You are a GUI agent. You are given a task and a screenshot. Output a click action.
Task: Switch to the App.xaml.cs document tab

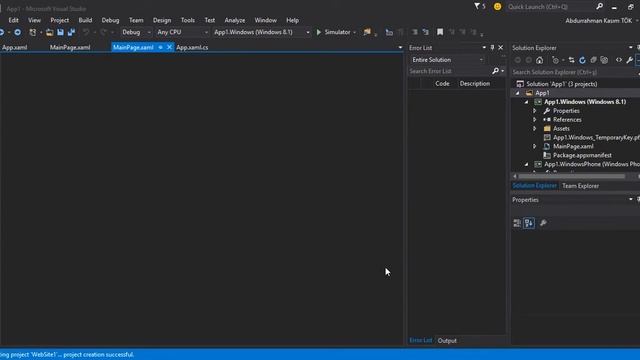click(x=192, y=47)
